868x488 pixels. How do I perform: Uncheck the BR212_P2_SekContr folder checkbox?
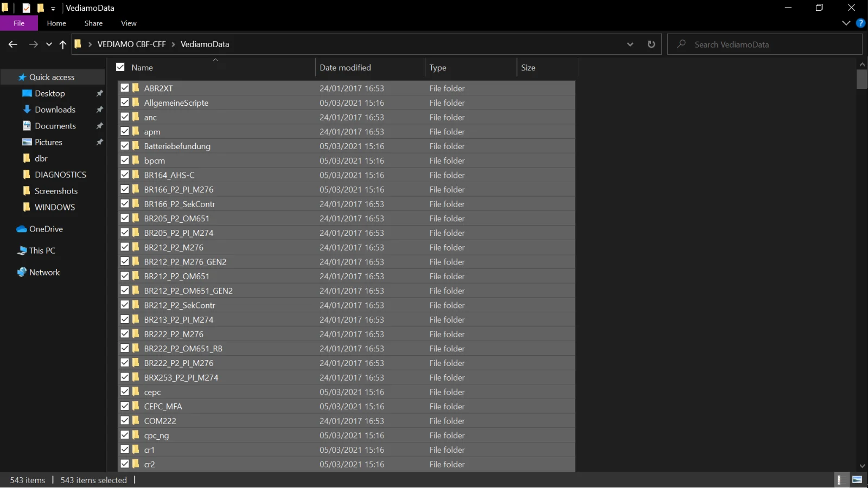pyautogui.click(x=125, y=305)
